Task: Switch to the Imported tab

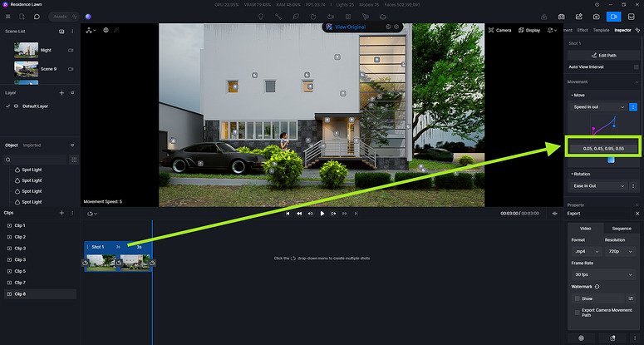Action: coord(32,145)
